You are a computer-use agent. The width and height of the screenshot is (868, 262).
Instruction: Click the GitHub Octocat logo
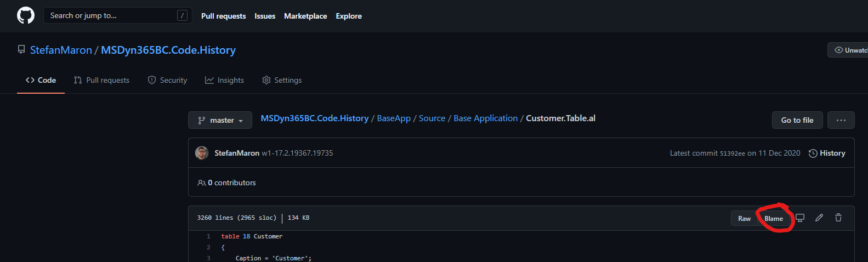point(26,15)
